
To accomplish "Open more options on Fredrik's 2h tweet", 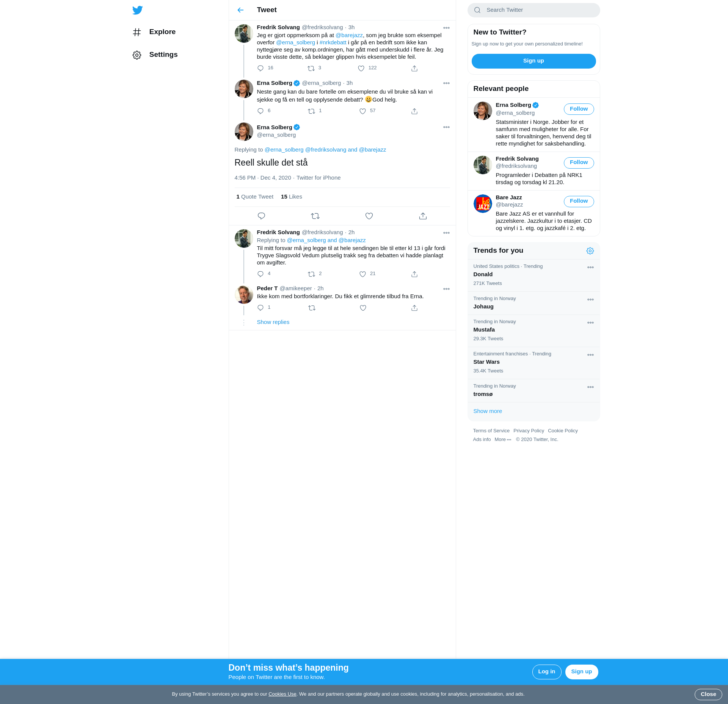I will 447,233.
